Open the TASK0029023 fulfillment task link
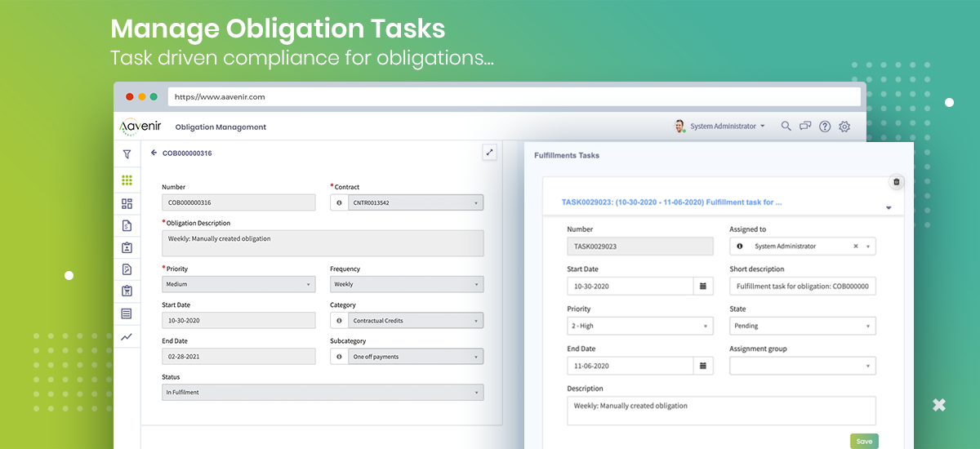980x449 pixels. click(x=672, y=201)
